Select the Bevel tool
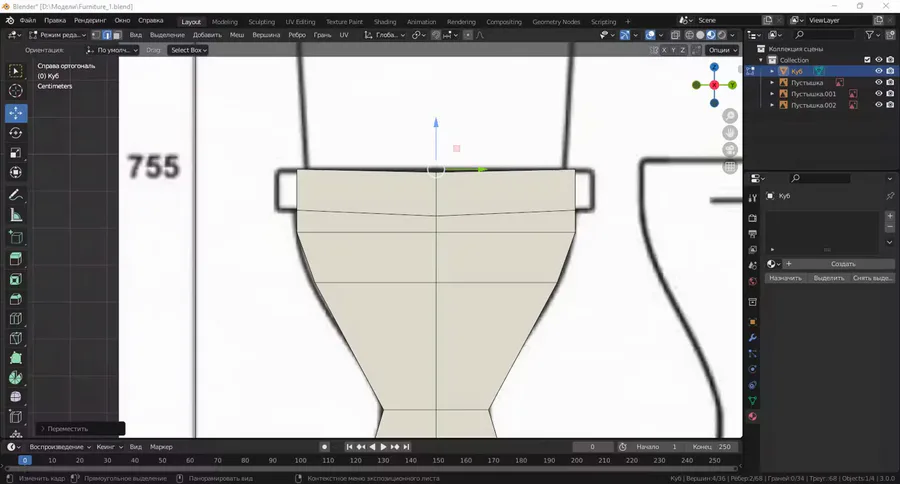This screenshot has height=484, width=900. (x=15, y=299)
